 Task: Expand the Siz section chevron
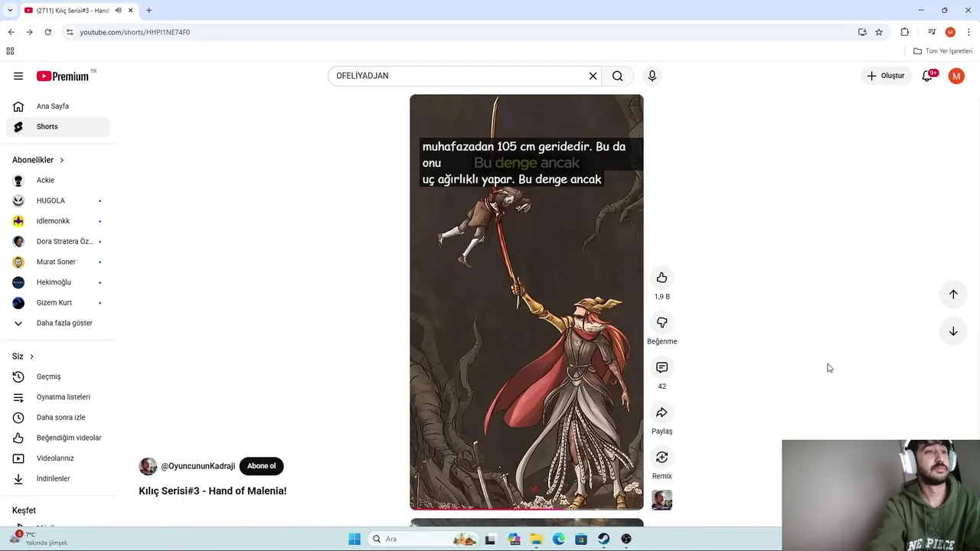click(31, 357)
